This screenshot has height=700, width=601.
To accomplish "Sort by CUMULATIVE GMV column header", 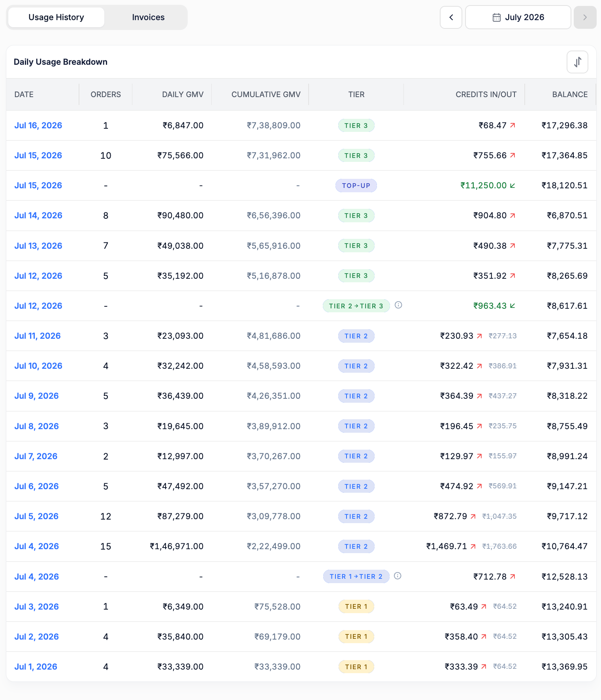I will (x=266, y=94).
